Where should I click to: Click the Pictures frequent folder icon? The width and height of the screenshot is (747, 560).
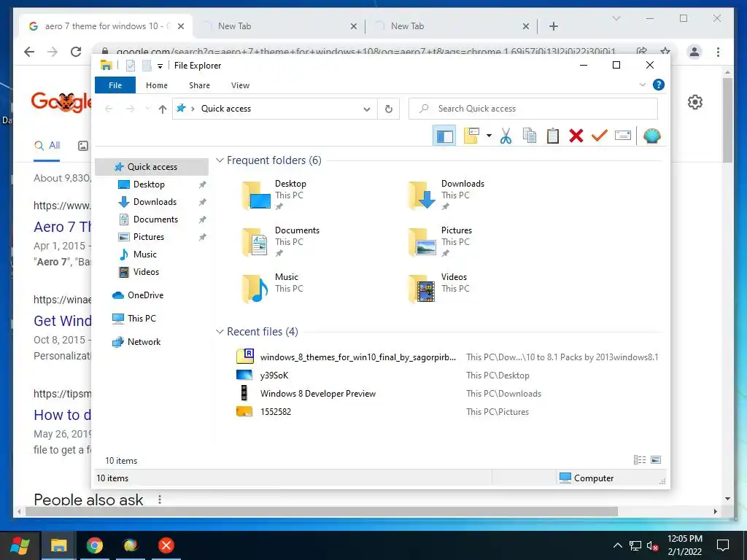click(422, 242)
